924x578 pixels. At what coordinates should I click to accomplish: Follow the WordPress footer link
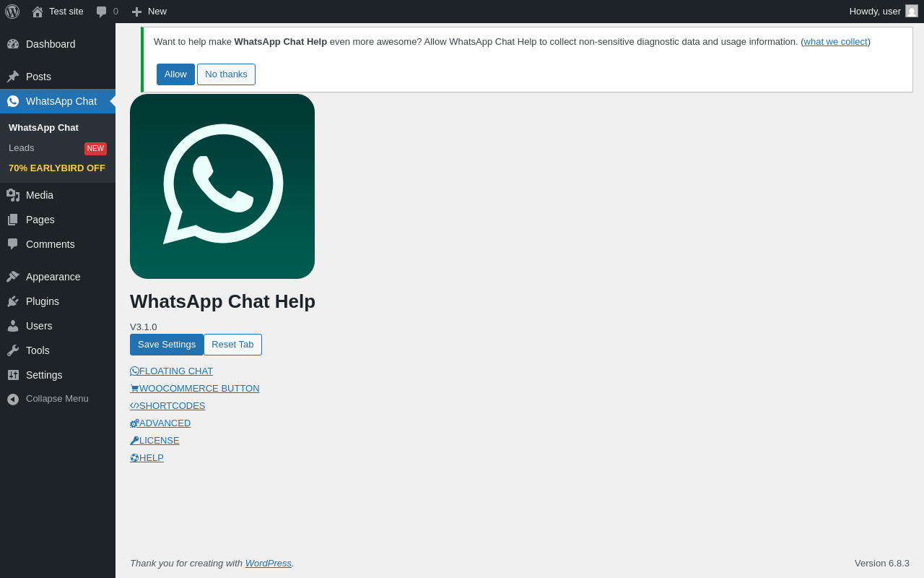pyautogui.click(x=269, y=564)
